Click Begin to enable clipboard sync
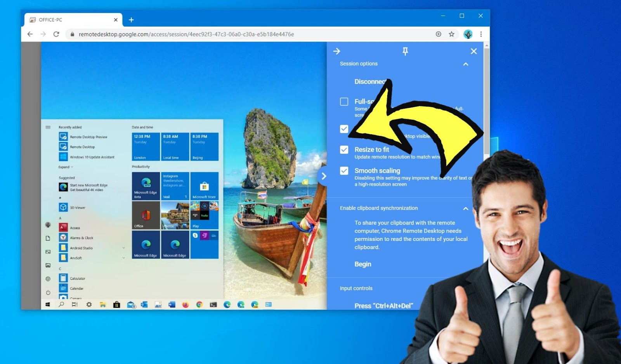The height and width of the screenshot is (364, 621). (363, 264)
